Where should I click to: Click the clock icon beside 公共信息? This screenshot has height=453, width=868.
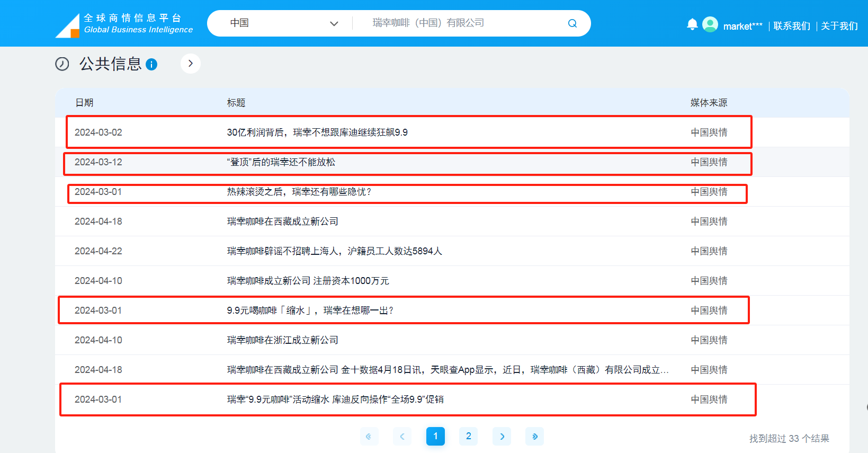(x=62, y=64)
